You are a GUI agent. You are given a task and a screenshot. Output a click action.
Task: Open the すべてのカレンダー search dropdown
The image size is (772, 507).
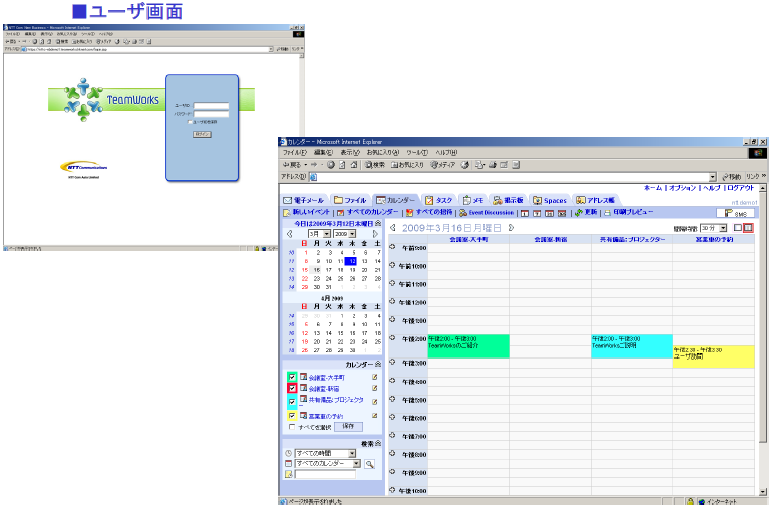click(328, 464)
